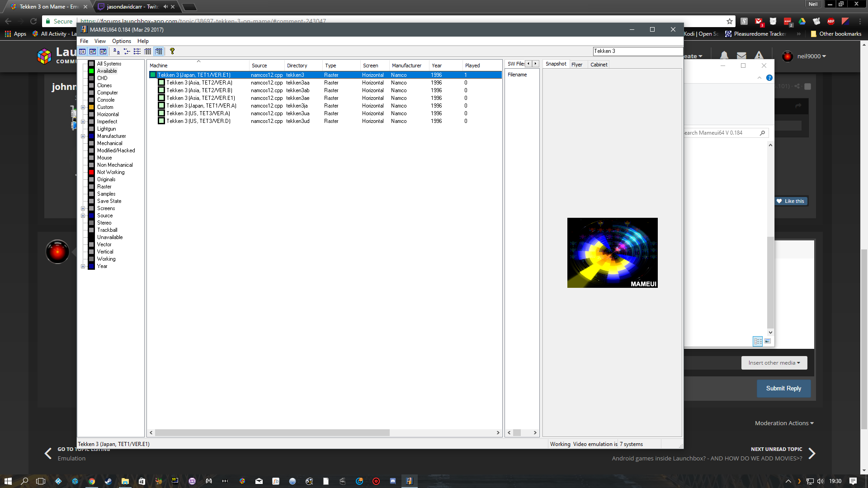Click the bookmark star icon in address bar
The image size is (868, 488).
pyautogui.click(x=729, y=21)
